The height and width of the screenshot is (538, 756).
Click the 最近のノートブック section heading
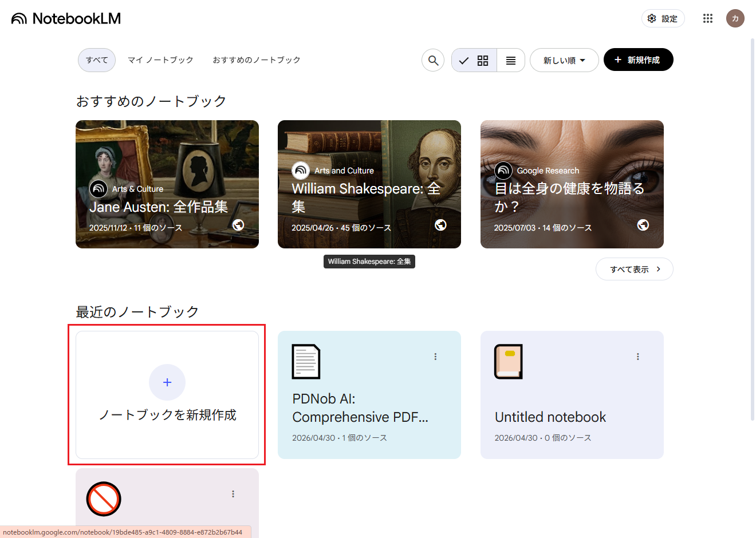137,312
